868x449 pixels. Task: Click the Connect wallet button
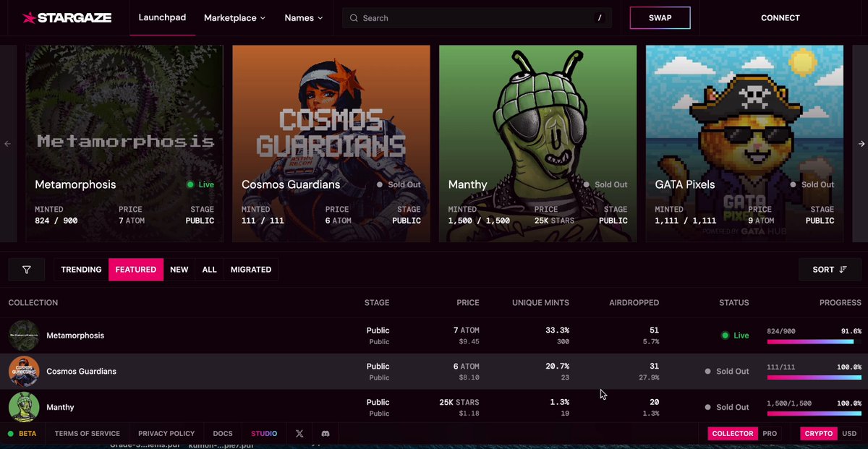coord(780,18)
